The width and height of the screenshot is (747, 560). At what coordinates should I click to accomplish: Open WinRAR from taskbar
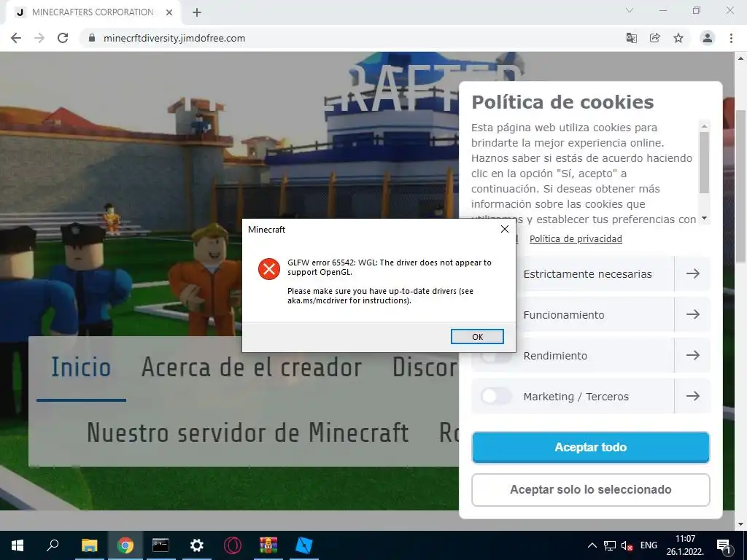pyautogui.click(x=268, y=545)
